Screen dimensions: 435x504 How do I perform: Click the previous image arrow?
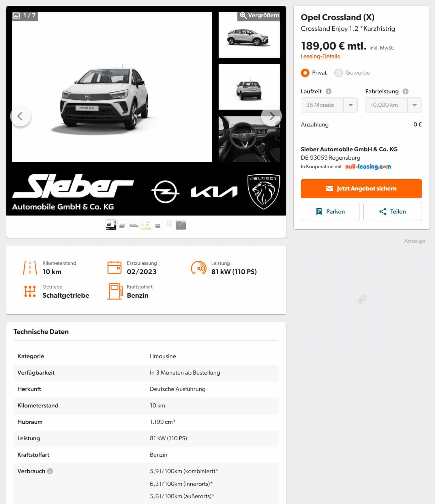[20, 116]
